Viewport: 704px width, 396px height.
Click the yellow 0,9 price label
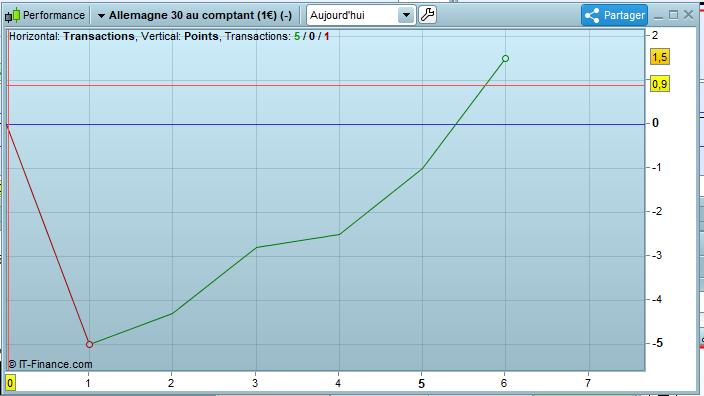(660, 84)
